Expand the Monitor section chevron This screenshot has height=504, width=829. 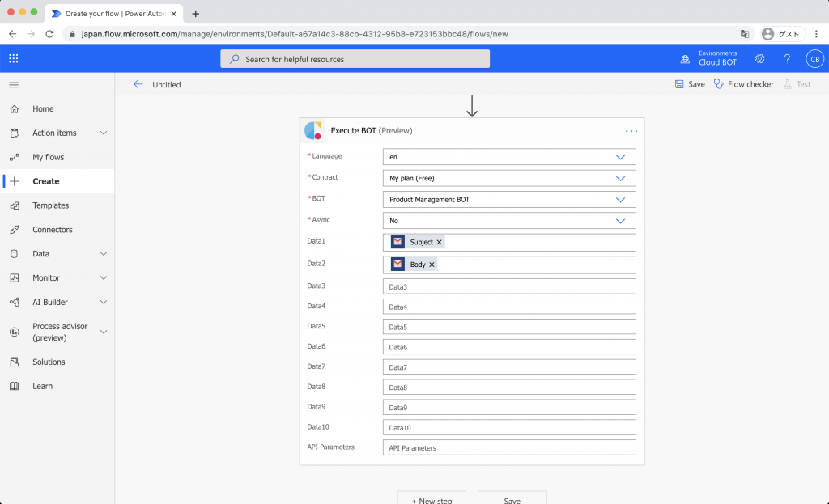pyautogui.click(x=104, y=277)
